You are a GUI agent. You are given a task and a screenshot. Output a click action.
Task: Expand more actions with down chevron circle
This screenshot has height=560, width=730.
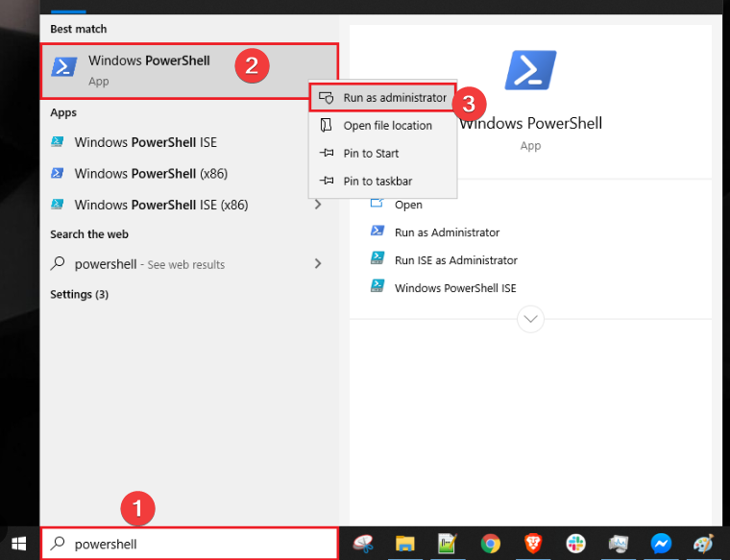pos(530,319)
